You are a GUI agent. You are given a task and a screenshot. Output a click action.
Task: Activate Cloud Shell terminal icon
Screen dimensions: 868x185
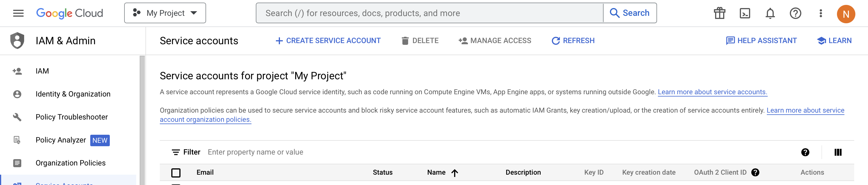point(745,13)
